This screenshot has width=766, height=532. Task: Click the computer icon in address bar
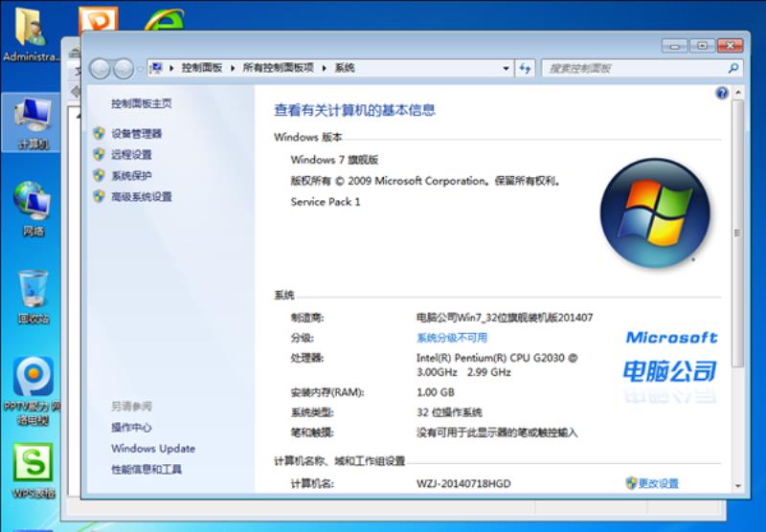coord(156,68)
